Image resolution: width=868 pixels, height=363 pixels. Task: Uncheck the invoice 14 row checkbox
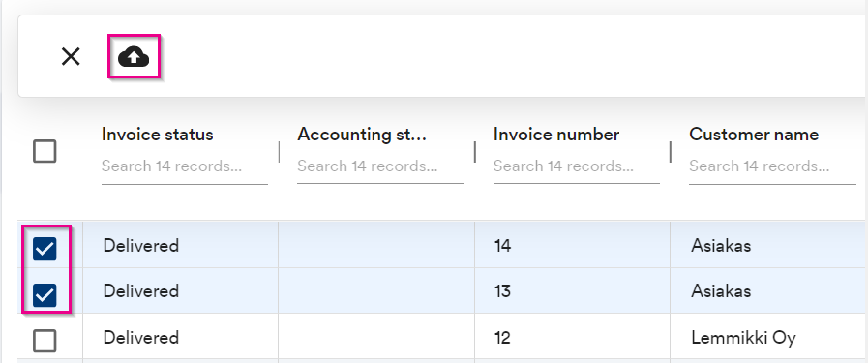(x=45, y=249)
